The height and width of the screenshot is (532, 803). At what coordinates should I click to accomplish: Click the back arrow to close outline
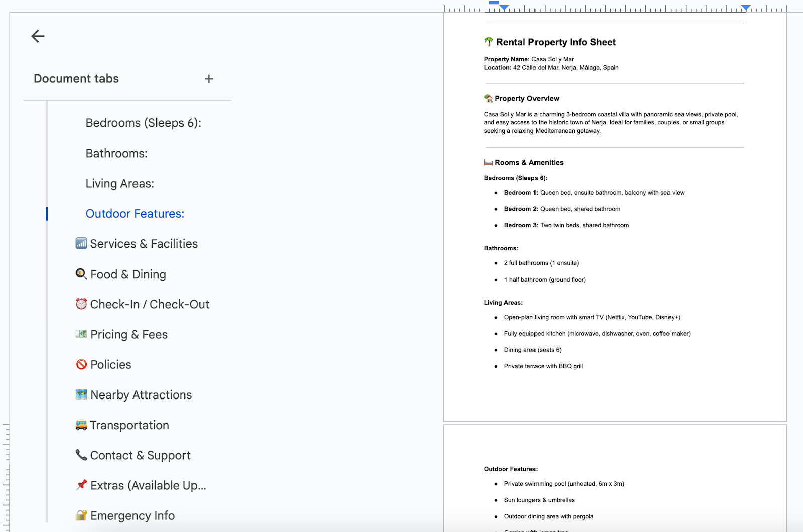tap(38, 36)
